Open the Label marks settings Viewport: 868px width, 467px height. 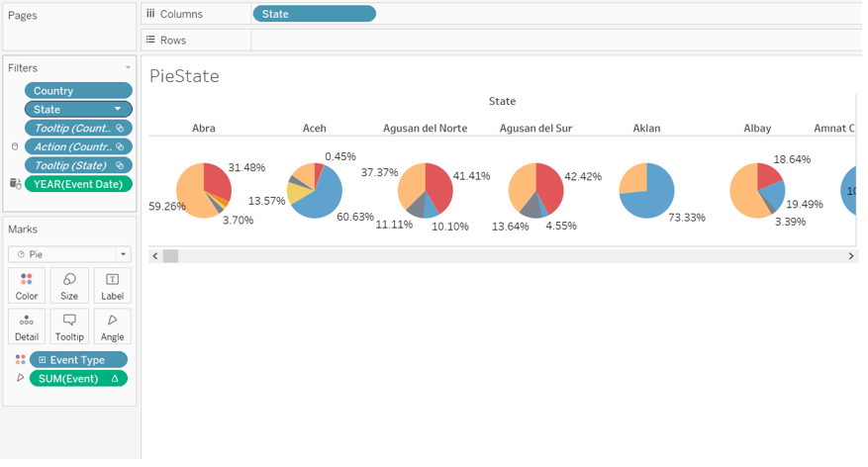coord(112,286)
